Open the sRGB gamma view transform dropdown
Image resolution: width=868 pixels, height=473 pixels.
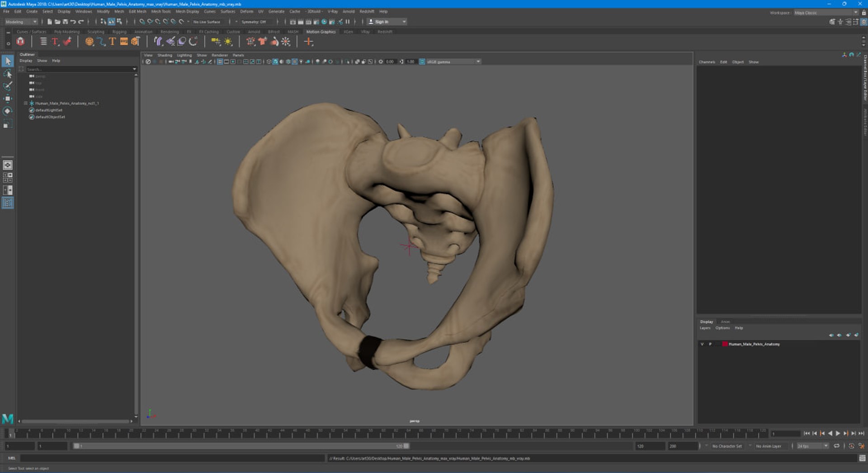click(453, 61)
